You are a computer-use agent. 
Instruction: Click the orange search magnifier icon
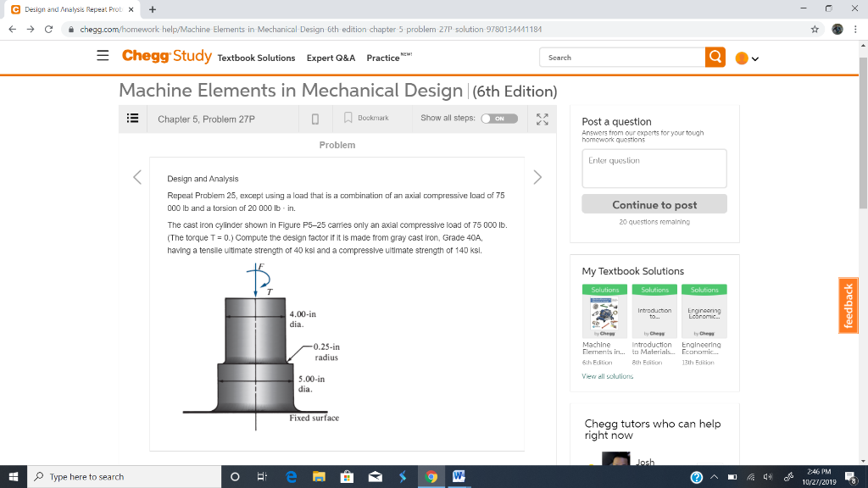click(715, 58)
